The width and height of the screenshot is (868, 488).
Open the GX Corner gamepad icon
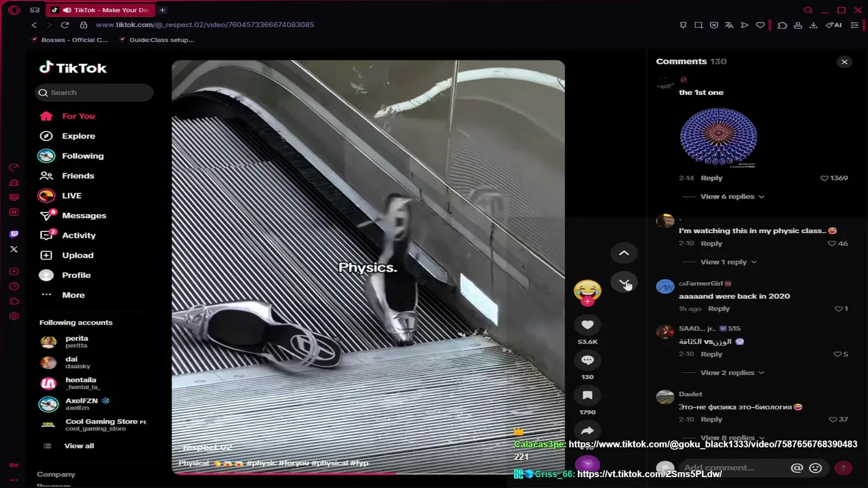[35, 10]
